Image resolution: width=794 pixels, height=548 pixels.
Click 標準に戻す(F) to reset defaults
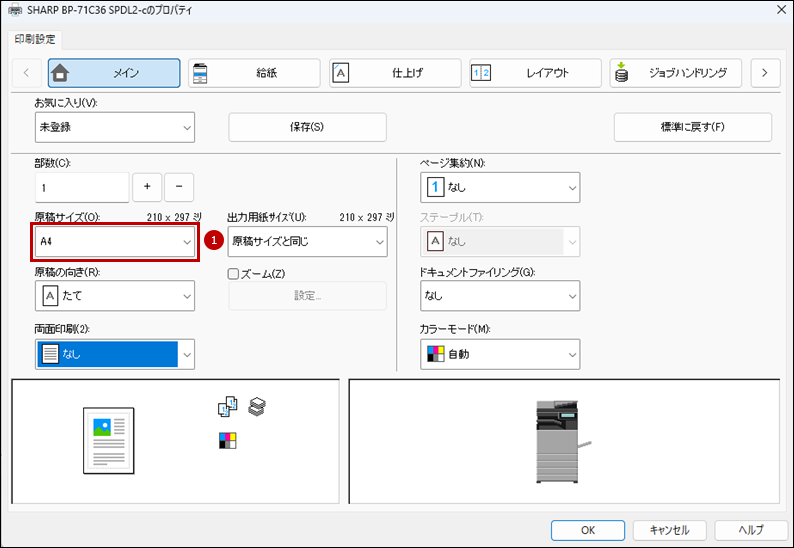[692, 127]
